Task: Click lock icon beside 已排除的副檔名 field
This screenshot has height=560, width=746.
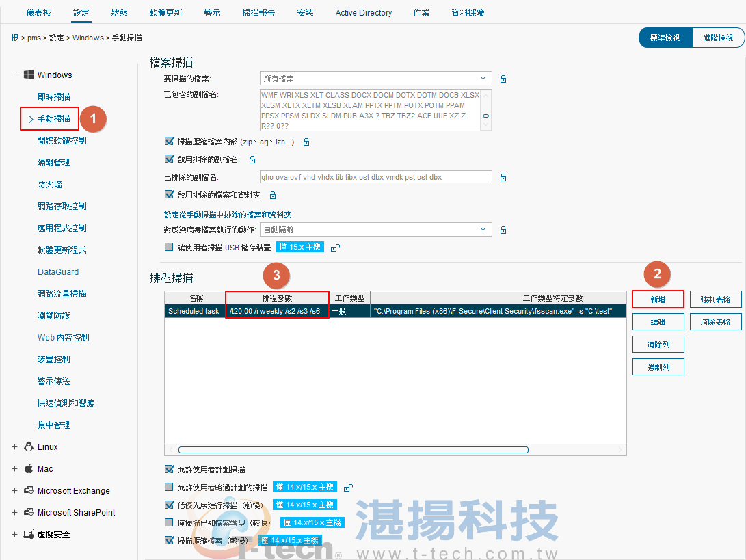Action: [x=503, y=178]
